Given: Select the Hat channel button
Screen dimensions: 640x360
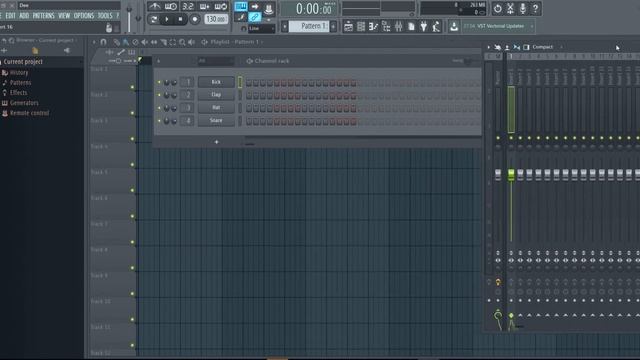Looking at the screenshot, I should click(216, 108).
